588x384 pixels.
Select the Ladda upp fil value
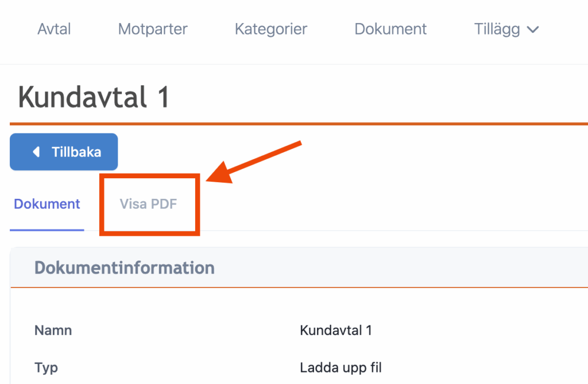click(x=341, y=367)
